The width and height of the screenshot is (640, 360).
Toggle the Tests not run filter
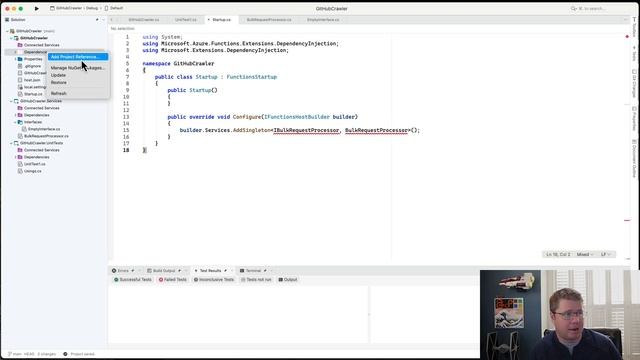[256, 280]
